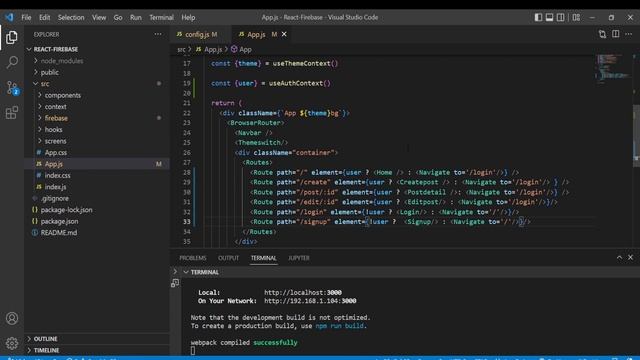Viewport: 640px width, 360px height.
Task: Open the Selection menu
Action: [x=71, y=17]
